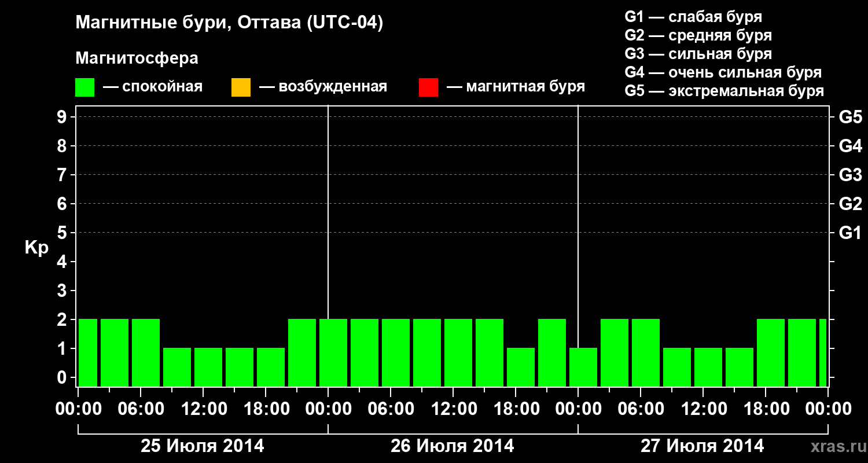The width and height of the screenshot is (868, 463).
Task: Click the Kp bar above 12:00 on 26 Июля
Action: pos(458,352)
